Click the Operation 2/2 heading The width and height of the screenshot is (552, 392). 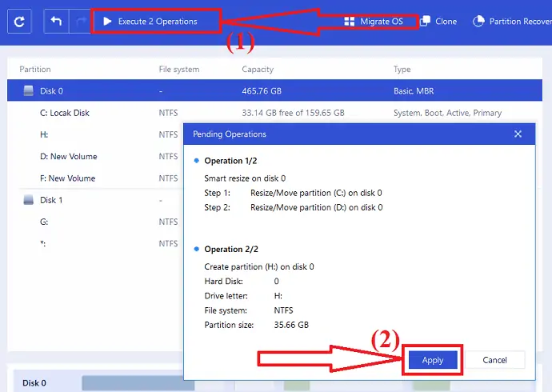[231, 249]
